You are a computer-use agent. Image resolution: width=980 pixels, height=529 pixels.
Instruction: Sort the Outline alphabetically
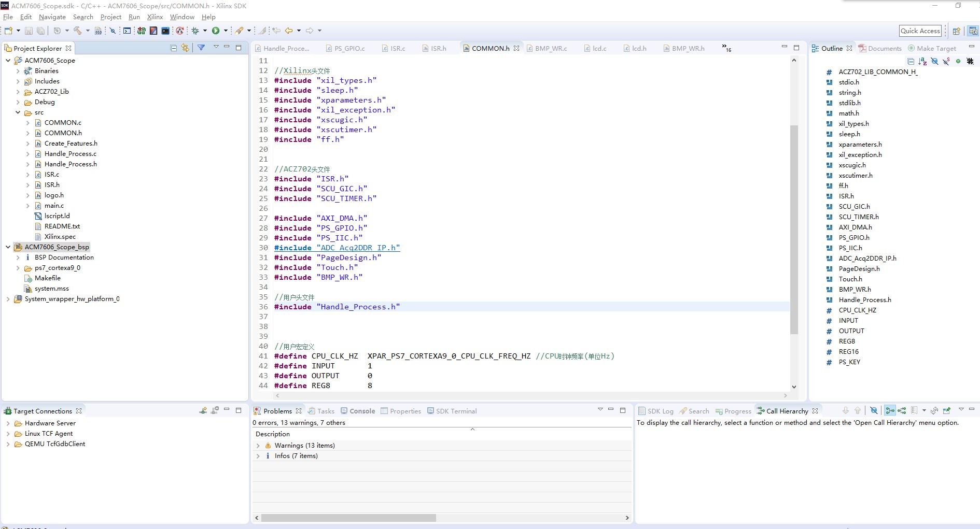(922, 61)
